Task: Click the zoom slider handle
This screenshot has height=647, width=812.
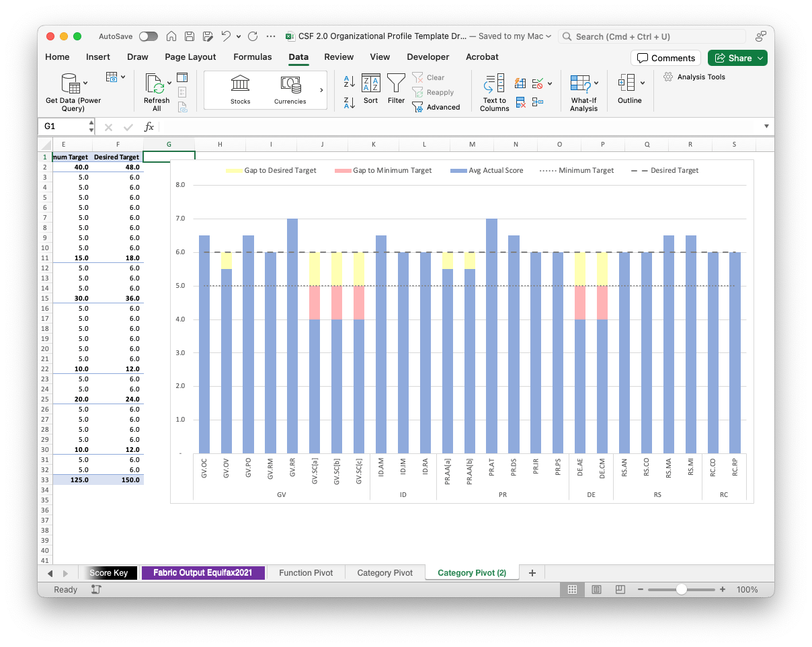Action: [682, 589]
